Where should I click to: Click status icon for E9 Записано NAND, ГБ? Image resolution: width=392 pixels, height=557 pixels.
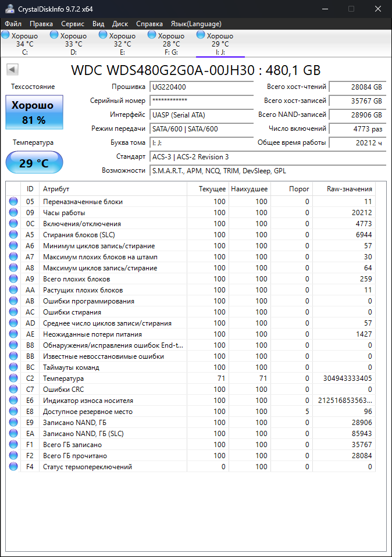[x=13, y=422]
